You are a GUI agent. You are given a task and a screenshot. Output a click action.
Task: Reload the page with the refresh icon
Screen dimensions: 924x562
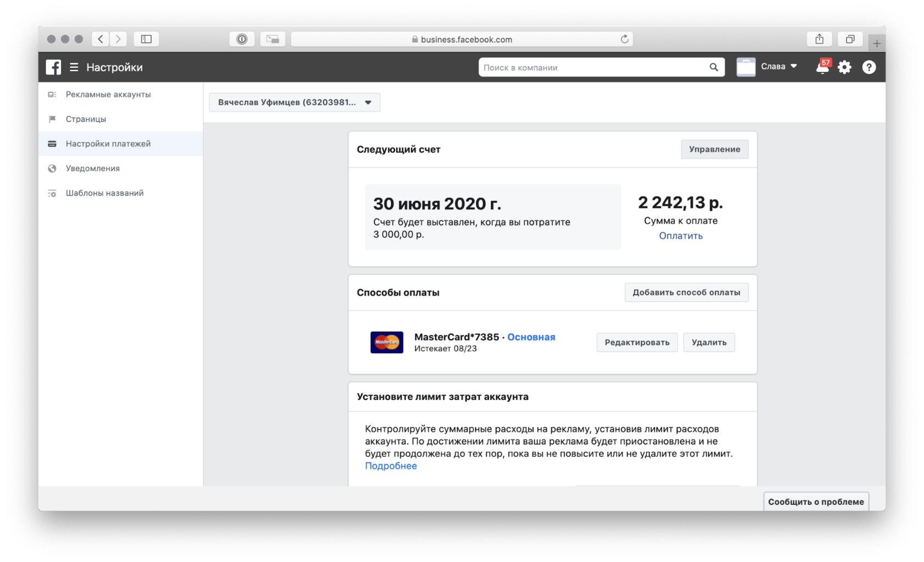pos(624,39)
